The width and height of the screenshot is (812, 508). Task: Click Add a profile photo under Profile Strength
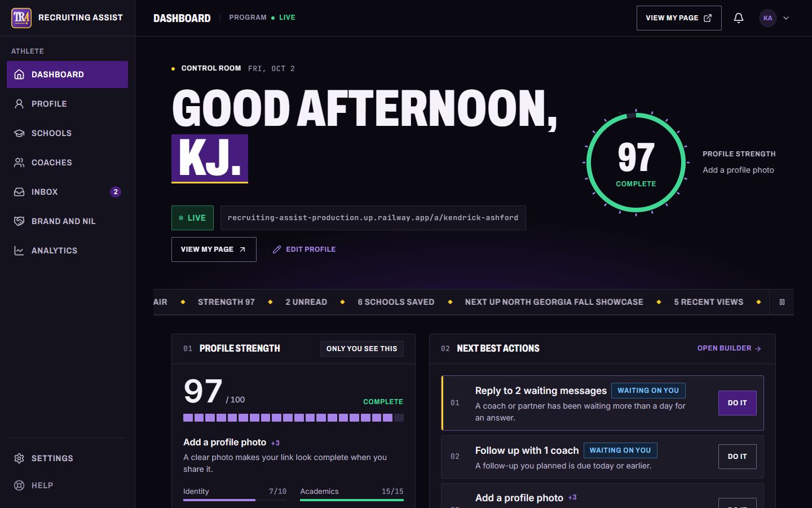pos(224,443)
